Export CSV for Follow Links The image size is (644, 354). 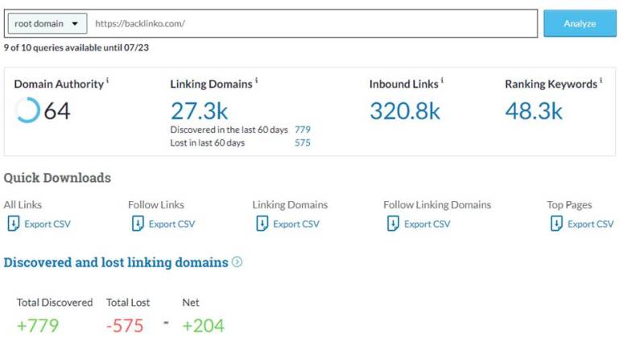point(171,224)
